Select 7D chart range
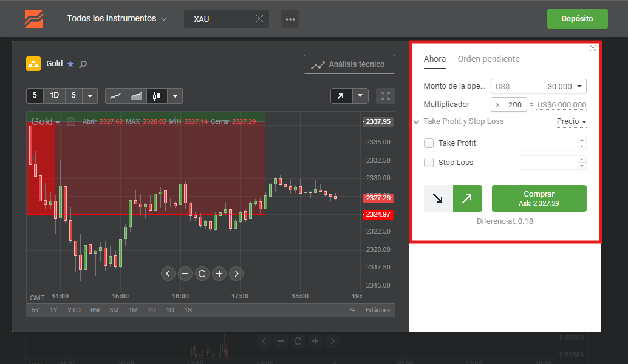This screenshot has height=364, width=628. coord(151,310)
